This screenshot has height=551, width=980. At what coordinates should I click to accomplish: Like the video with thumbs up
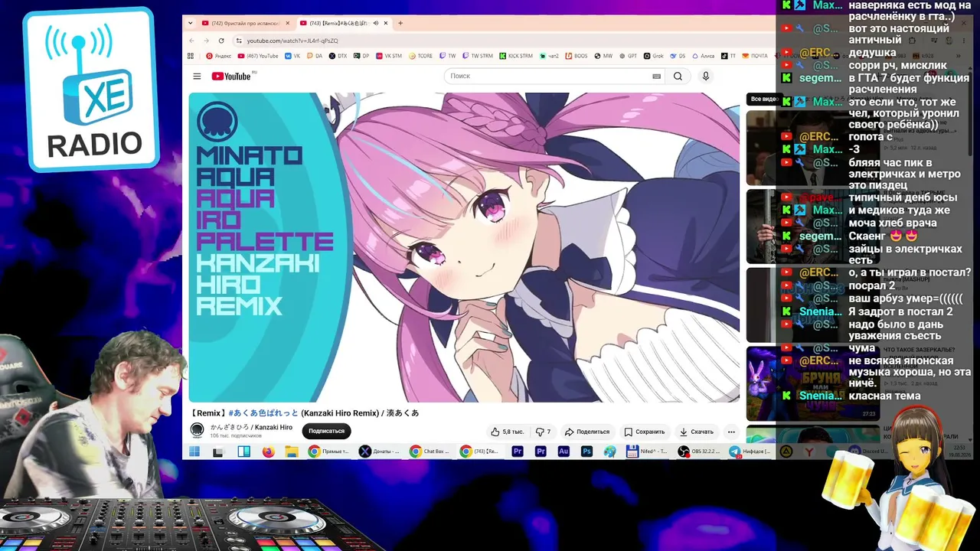click(x=507, y=432)
